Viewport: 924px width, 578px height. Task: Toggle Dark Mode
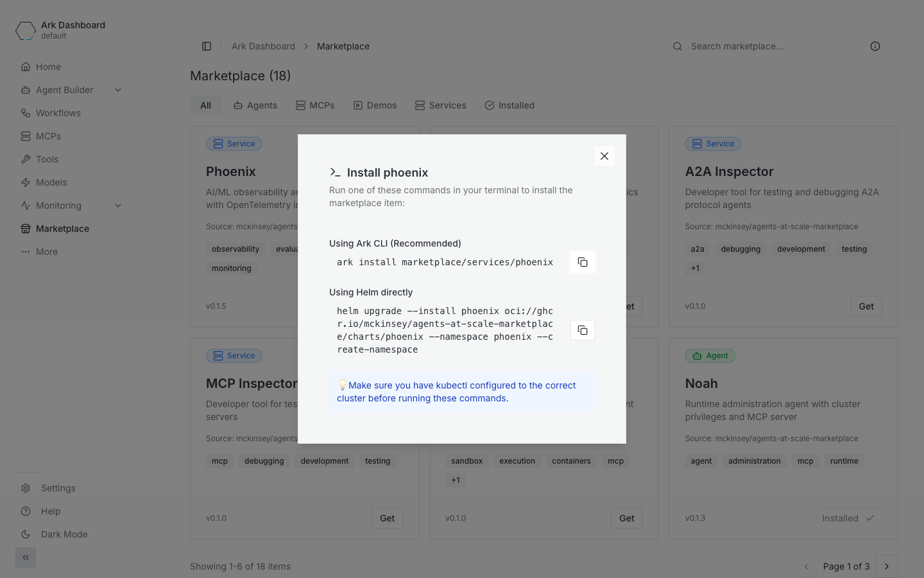point(72,534)
